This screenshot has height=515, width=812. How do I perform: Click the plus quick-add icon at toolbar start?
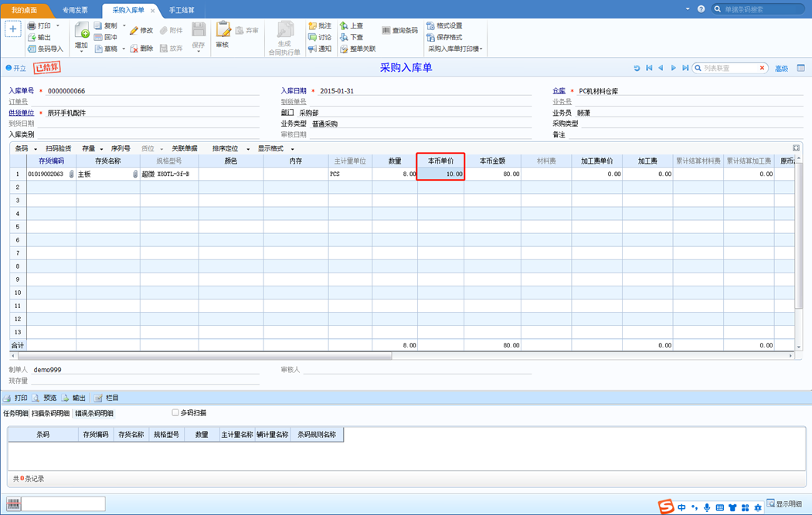(13, 29)
